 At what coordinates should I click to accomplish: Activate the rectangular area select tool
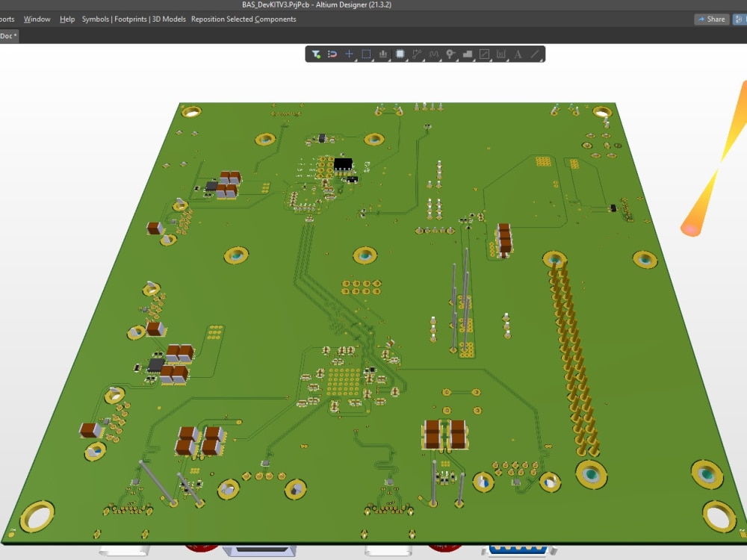(x=368, y=53)
